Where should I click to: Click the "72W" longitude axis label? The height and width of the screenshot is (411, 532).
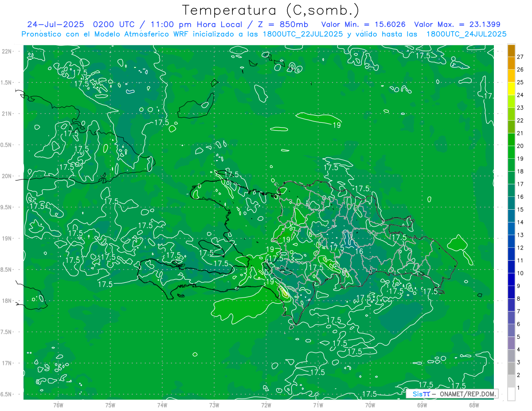pos(266,405)
